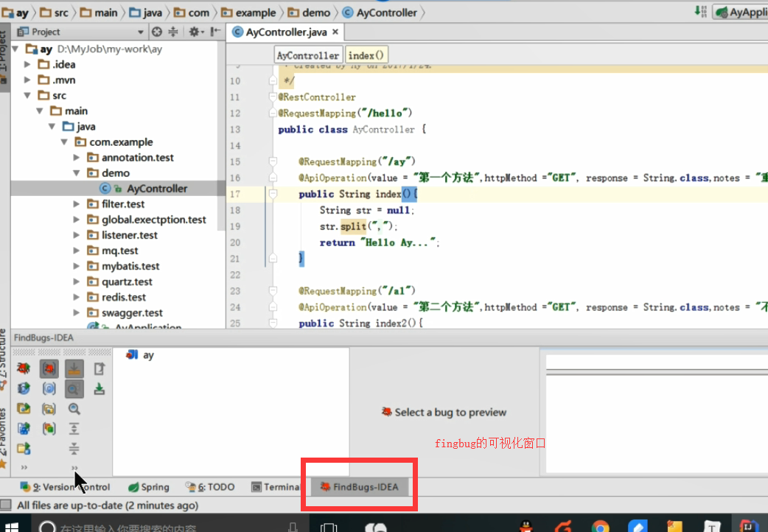The width and height of the screenshot is (768, 532).
Task: Import FindBugs bug collection
Action: tap(100, 388)
